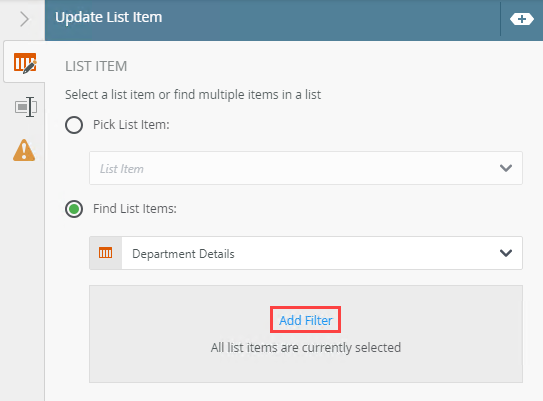543x401 pixels.
Task: Click the orange list icon beside Department Details
Action: point(105,253)
